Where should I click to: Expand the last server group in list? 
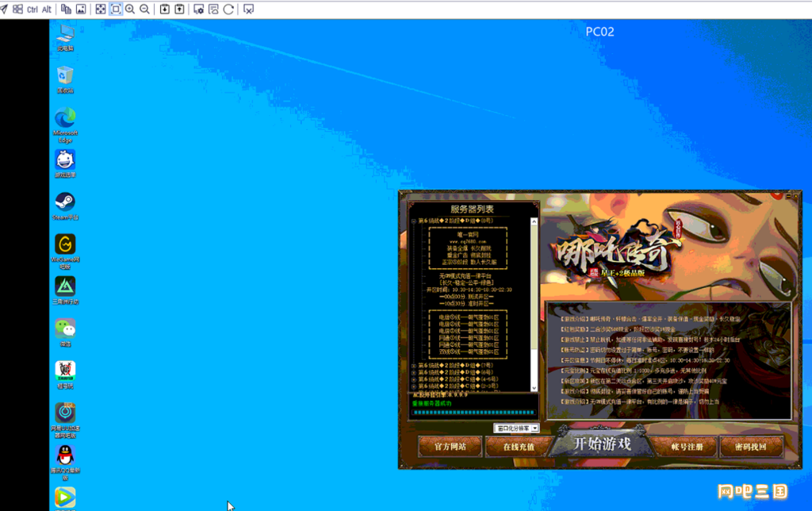pyautogui.click(x=413, y=386)
